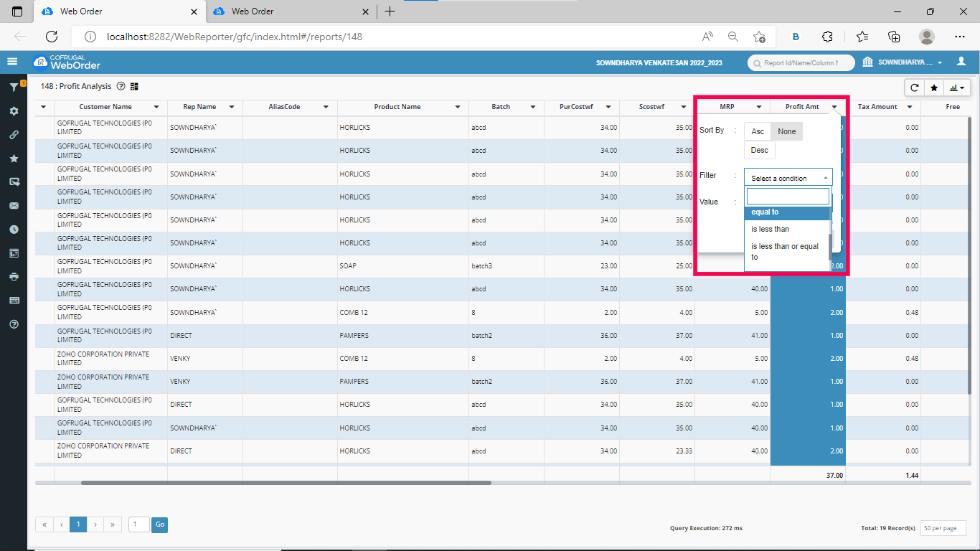Open the envelope email icon in sidebar
The height and width of the screenshot is (551, 980).
pyautogui.click(x=14, y=206)
